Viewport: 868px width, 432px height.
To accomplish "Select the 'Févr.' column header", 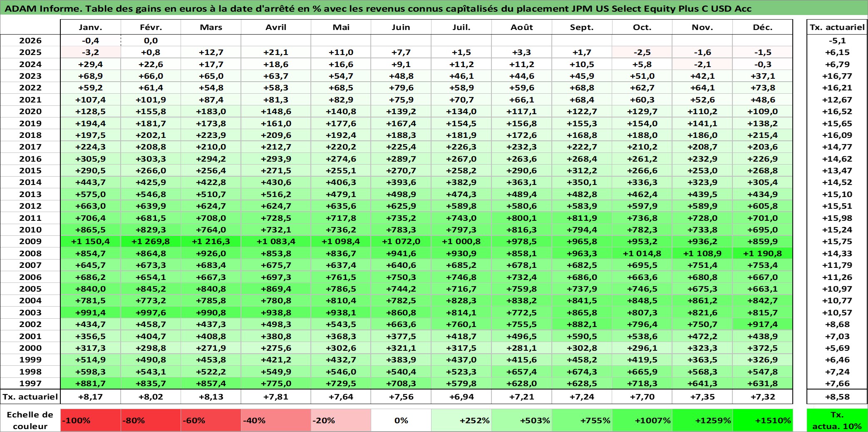I will (151, 27).
